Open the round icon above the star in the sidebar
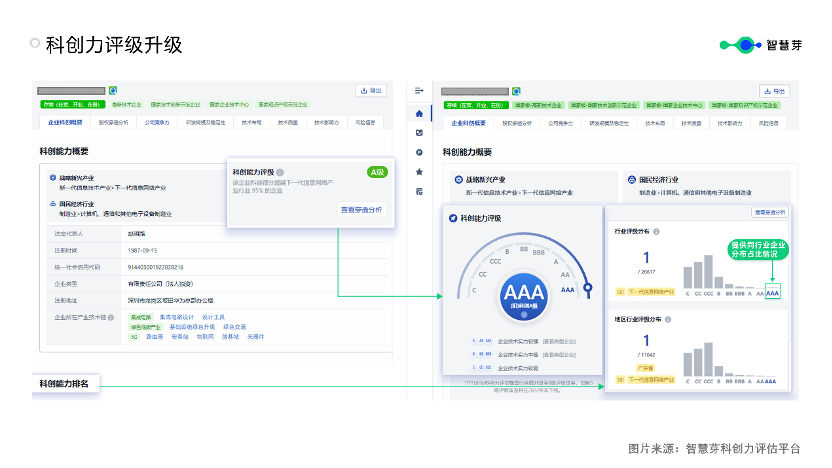This screenshot has height=468, width=832. click(419, 152)
